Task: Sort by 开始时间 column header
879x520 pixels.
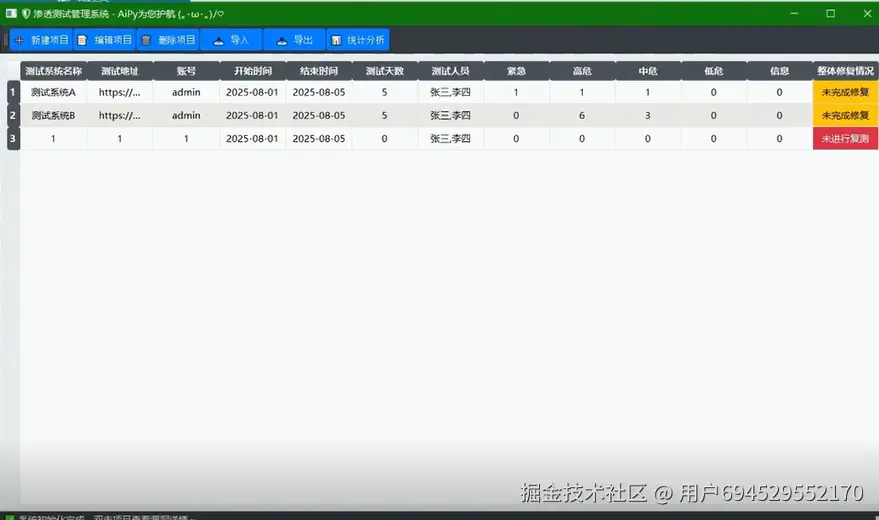Action: 252,71
